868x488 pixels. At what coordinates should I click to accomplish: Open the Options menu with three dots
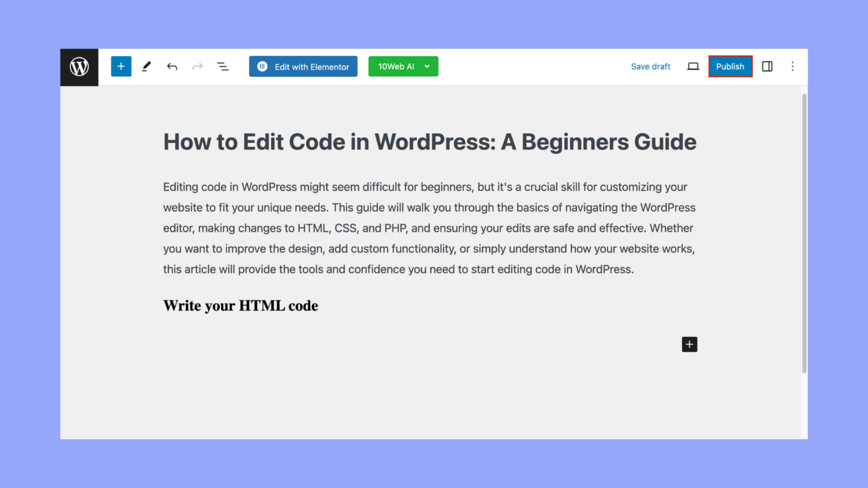tap(792, 66)
